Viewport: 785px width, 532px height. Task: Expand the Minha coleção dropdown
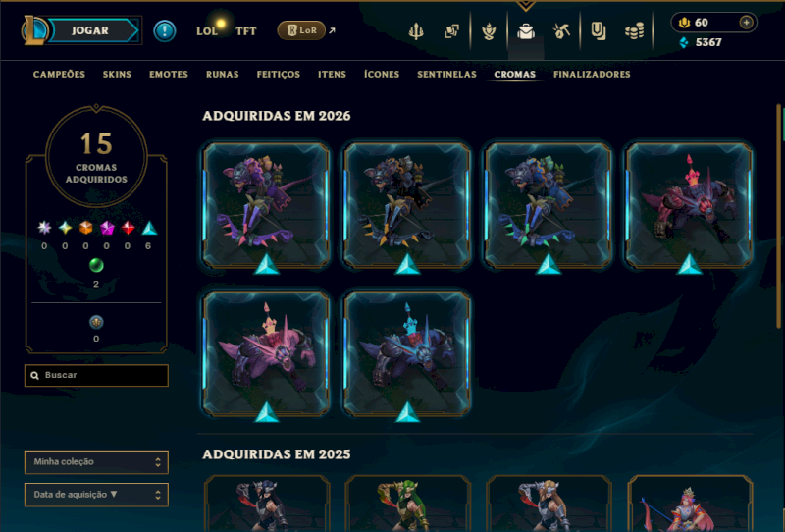pos(96,462)
